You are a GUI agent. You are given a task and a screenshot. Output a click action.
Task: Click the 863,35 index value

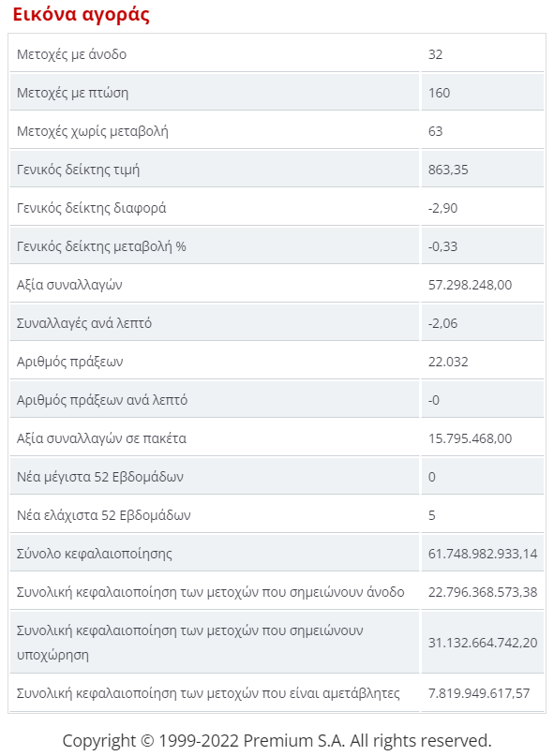448,170
